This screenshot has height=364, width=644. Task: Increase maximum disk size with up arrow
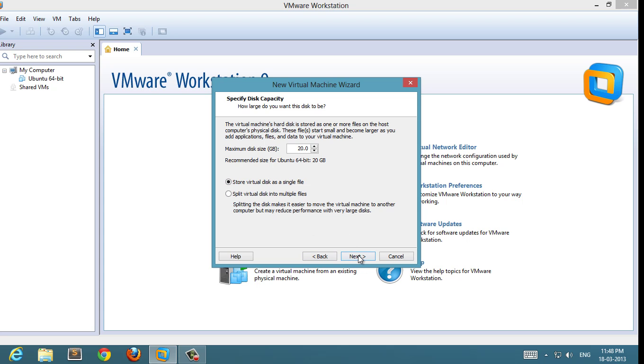[314, 146]
